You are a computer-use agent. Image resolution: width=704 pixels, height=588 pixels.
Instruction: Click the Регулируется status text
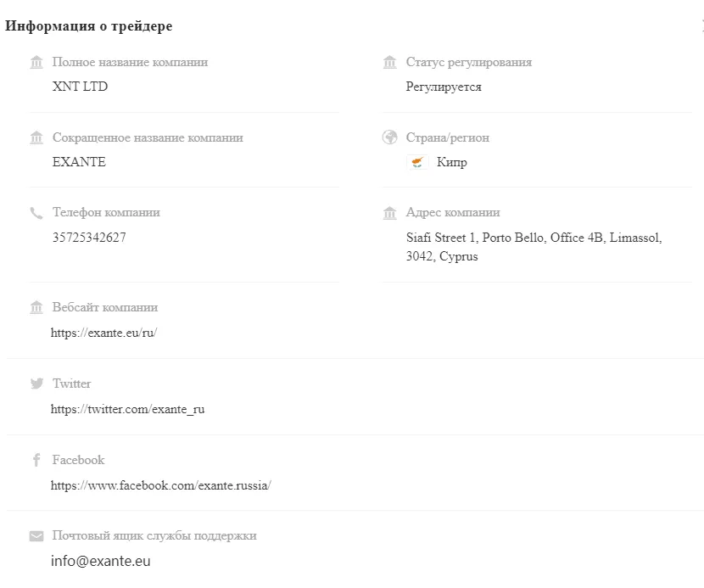point(444,87)
